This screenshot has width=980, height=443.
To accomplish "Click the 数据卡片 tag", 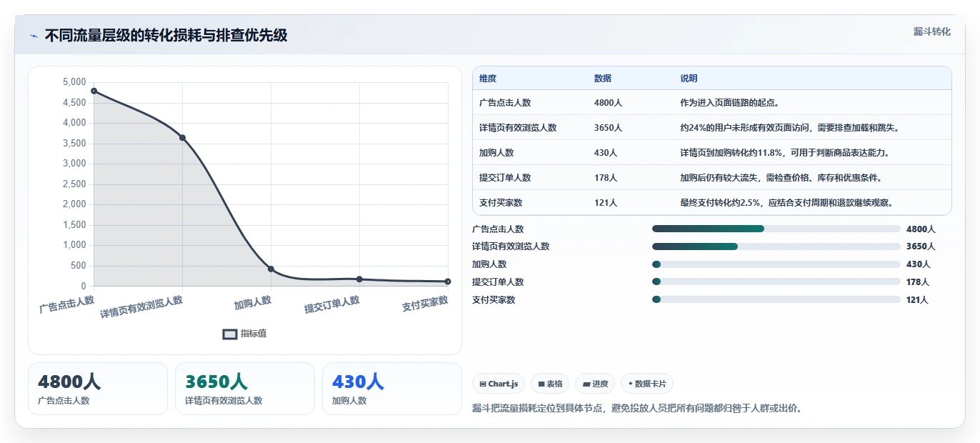I will [x=647, y=384].
